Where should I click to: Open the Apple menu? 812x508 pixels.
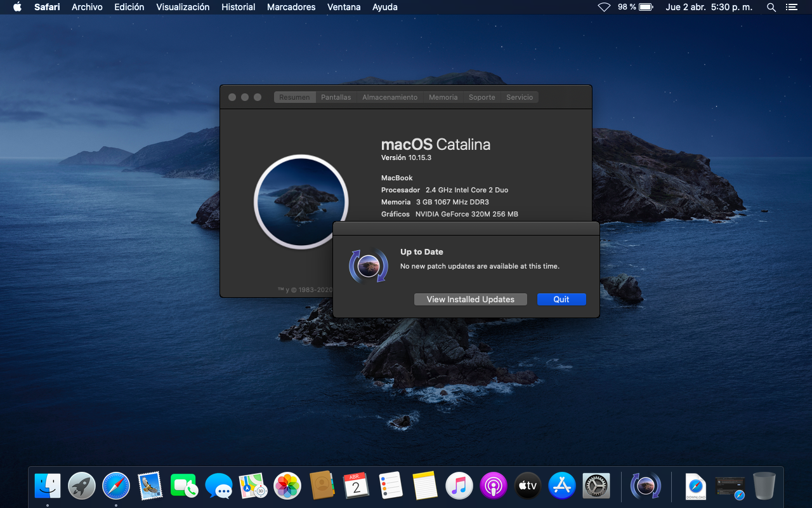(17, 7)
